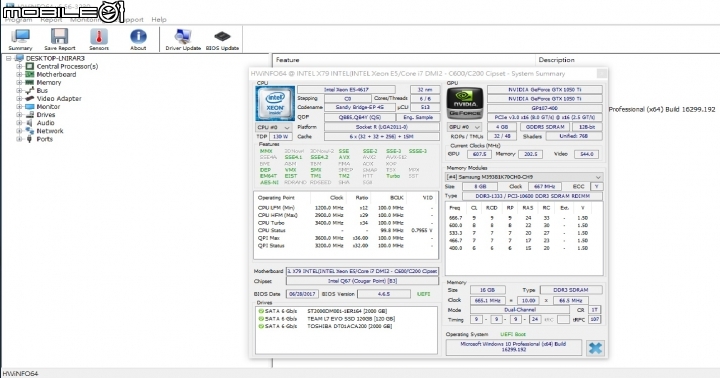
Task: Open the CPU #0 selector dropdown
Action: 274,127
